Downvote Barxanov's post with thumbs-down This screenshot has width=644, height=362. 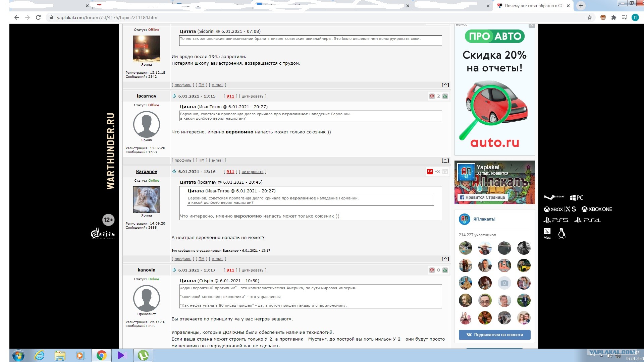click(x=430, y=172)
